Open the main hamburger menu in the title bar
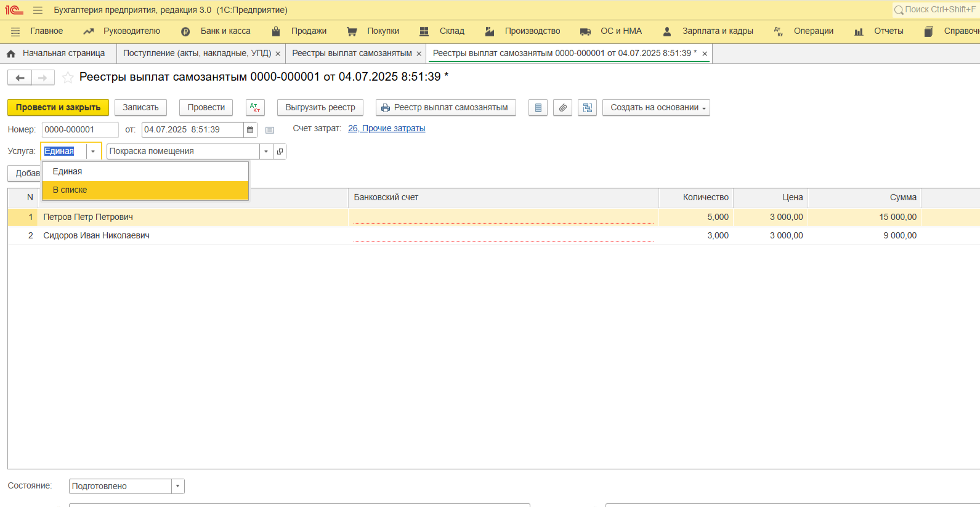Viewport: 980px width, 507px height. tap(38, 10)
